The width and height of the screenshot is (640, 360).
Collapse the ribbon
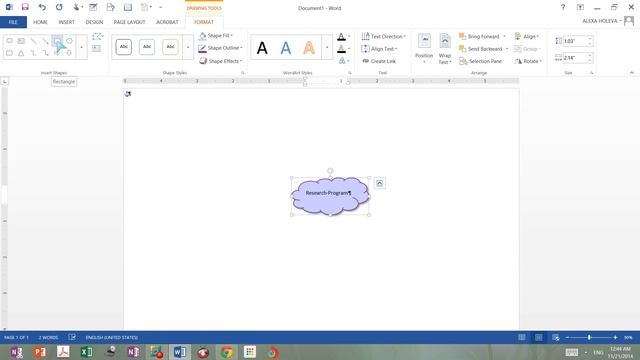632,73
